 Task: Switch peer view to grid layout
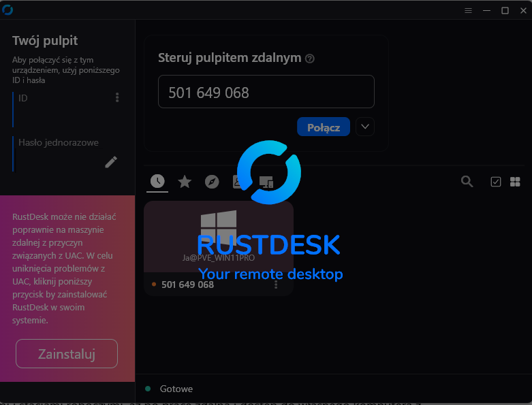click(515, 182)
